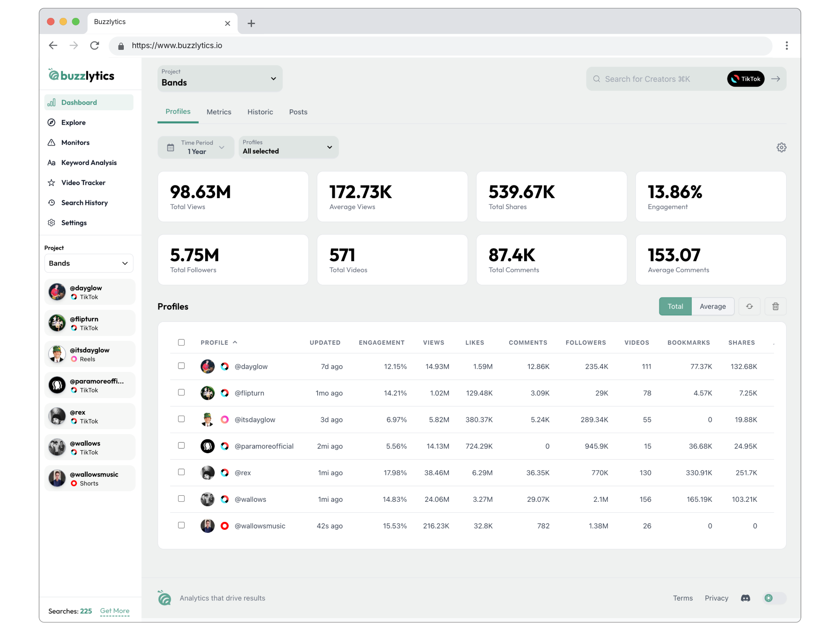This screenshot has height=630, width=840.
Task: Click the Monitors triangle icon
Action: [x=52, y=143]
